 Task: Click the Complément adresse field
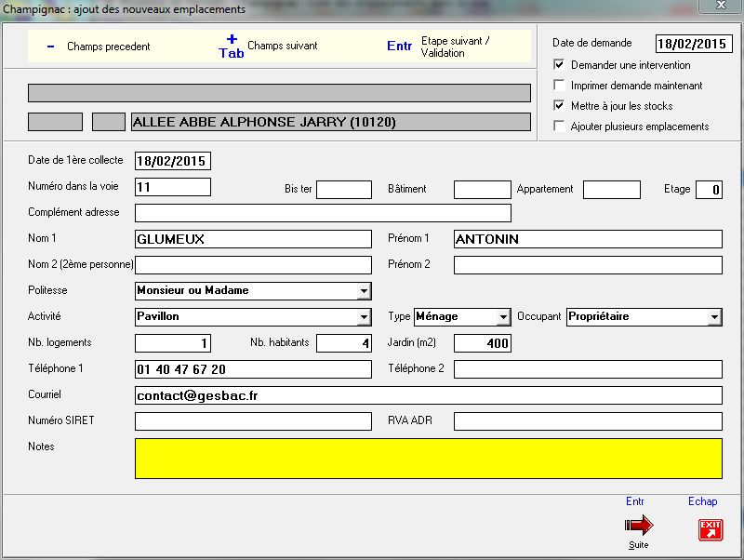[x=323, y=213]
